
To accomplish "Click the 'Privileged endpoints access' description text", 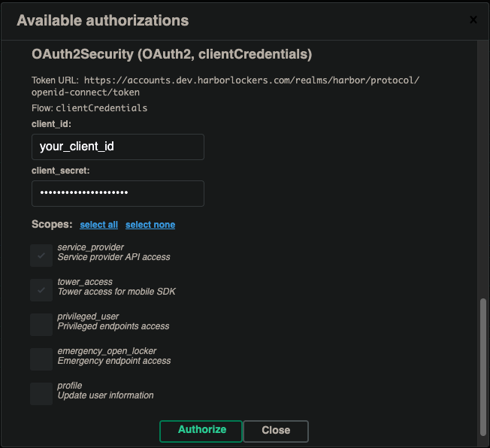I will [x=113, y=326].
